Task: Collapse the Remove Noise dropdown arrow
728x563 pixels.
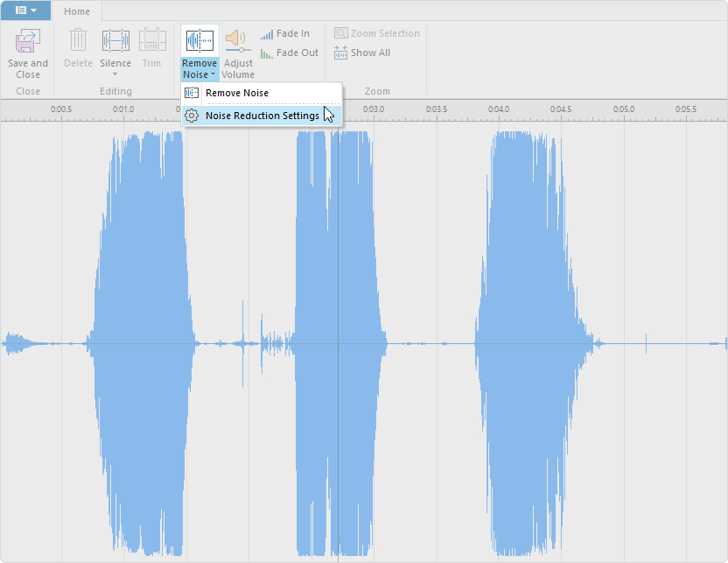Action: [x=213, y=75]
